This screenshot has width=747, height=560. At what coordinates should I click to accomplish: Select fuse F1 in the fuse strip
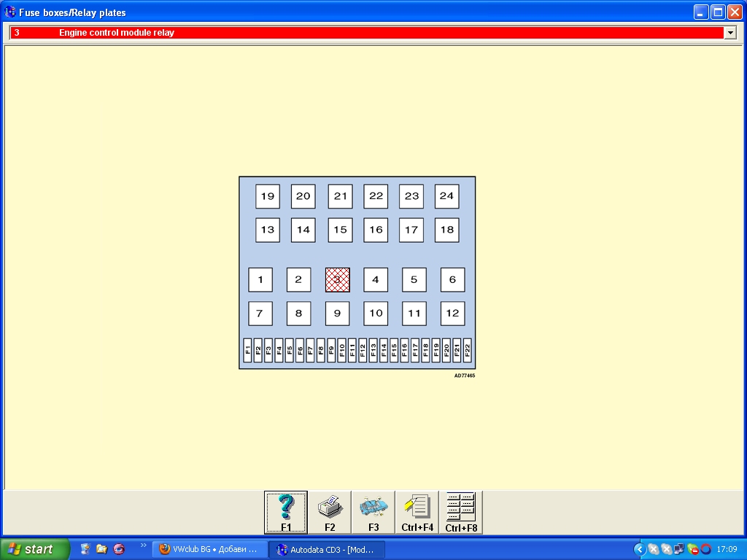248,351
